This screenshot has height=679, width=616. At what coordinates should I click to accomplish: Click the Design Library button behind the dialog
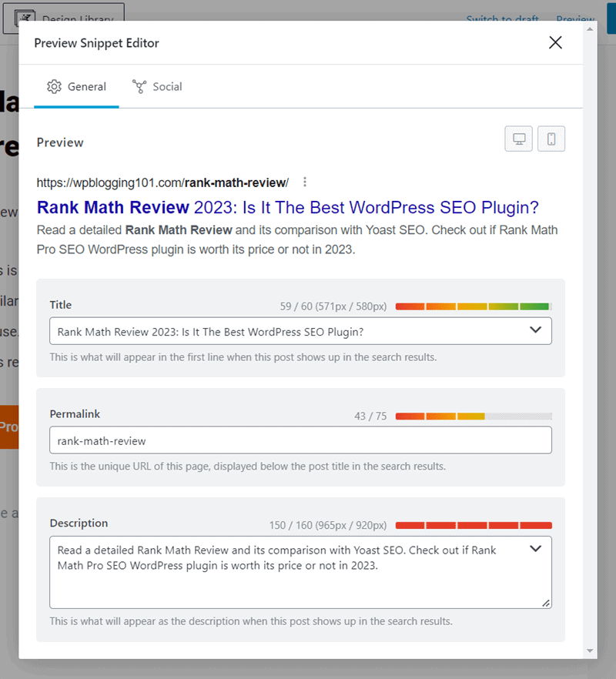point(64,18)
